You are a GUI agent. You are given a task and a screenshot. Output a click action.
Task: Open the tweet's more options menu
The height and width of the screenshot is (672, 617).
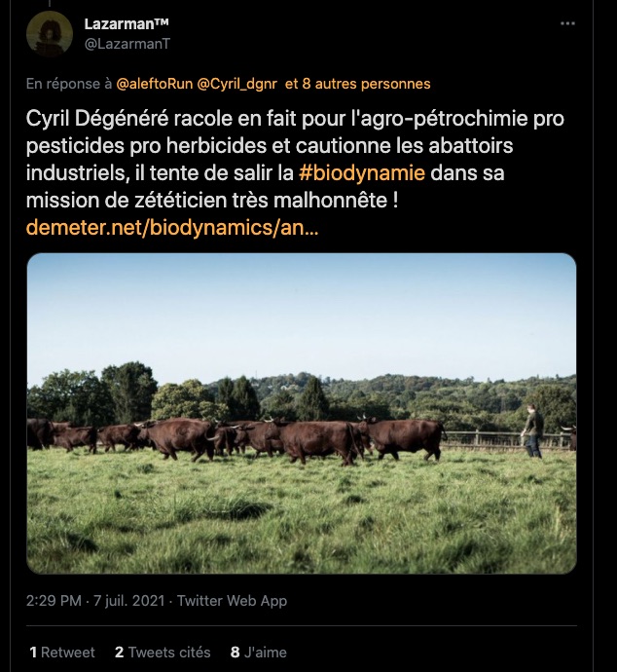567,24
